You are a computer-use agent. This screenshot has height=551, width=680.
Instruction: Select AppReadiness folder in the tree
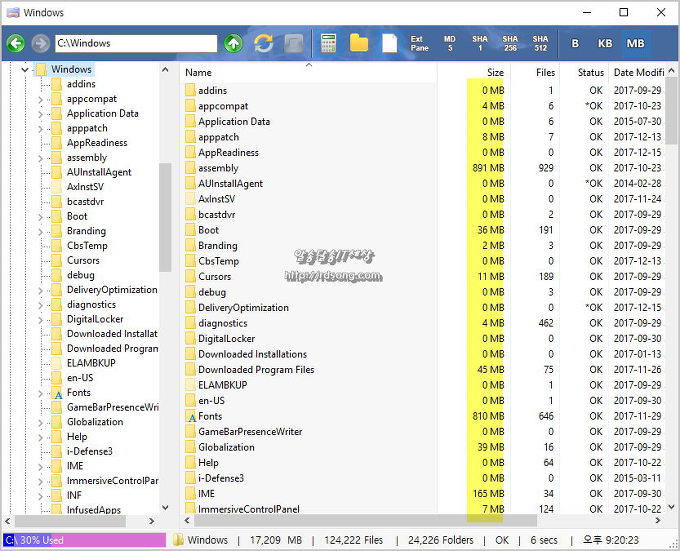(97, 143)
